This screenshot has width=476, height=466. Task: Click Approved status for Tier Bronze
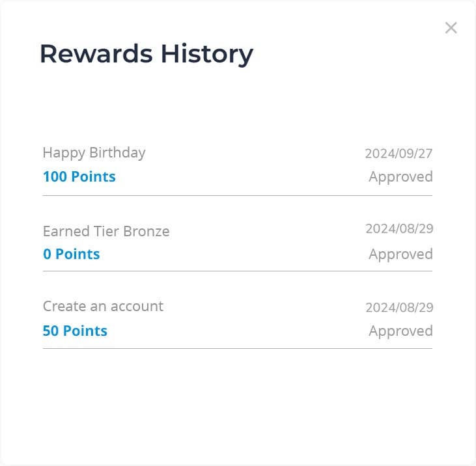[x=400, y=254]
